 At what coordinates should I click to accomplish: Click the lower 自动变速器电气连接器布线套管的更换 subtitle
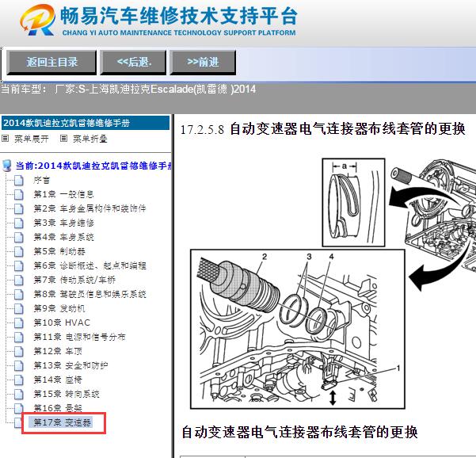coord(299,432)
